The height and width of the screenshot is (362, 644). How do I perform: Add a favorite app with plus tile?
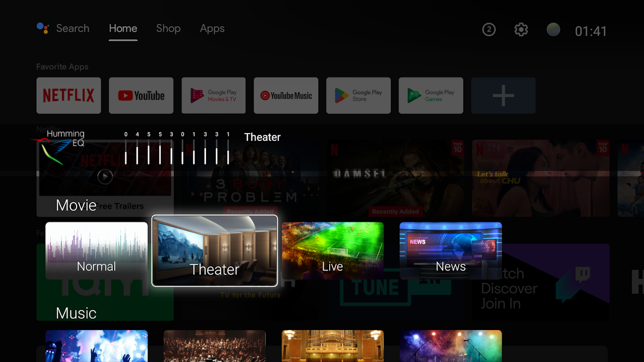point(504,95)
